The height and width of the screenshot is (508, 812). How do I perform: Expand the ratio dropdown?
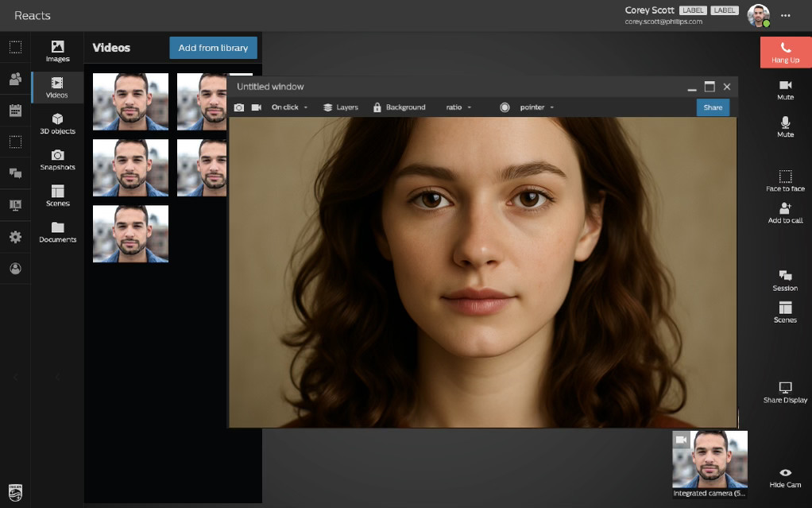(x=458, y=107)
